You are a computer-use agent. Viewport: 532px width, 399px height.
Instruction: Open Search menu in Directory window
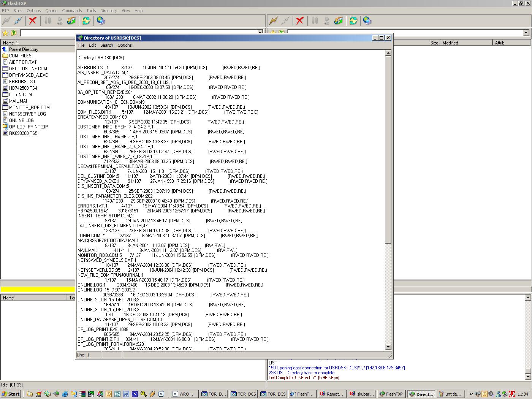[106, 45]
